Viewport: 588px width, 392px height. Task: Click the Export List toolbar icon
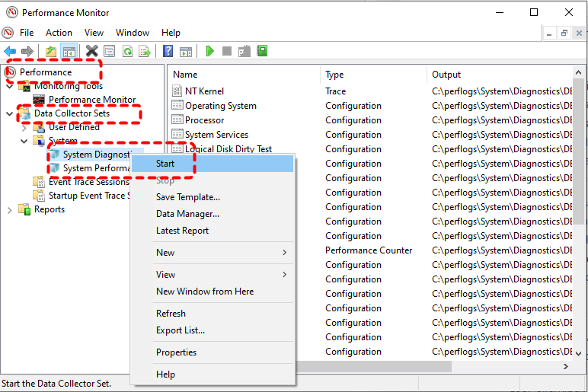(x=145, y=51)
